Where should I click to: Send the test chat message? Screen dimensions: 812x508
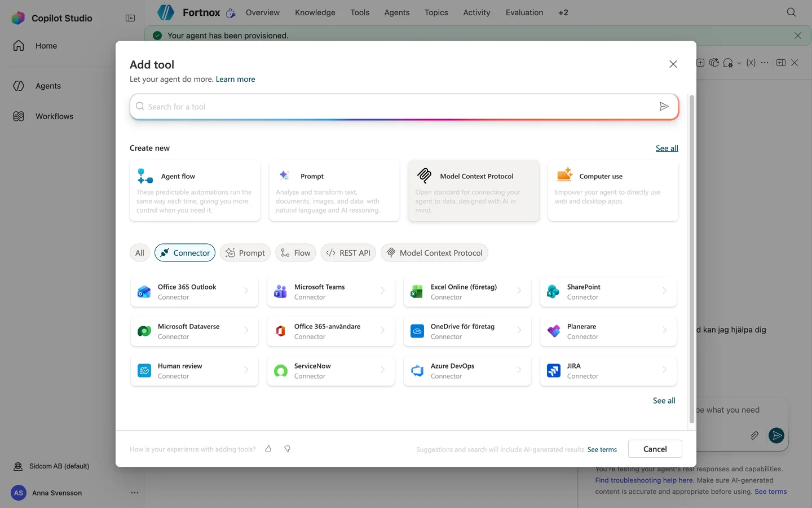[x=776, y=435]
